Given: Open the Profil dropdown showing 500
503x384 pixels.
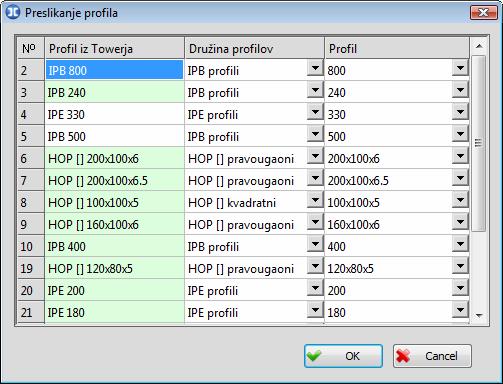Looking at the screenshot, I should pyautogui.click(x=460, y=134).
